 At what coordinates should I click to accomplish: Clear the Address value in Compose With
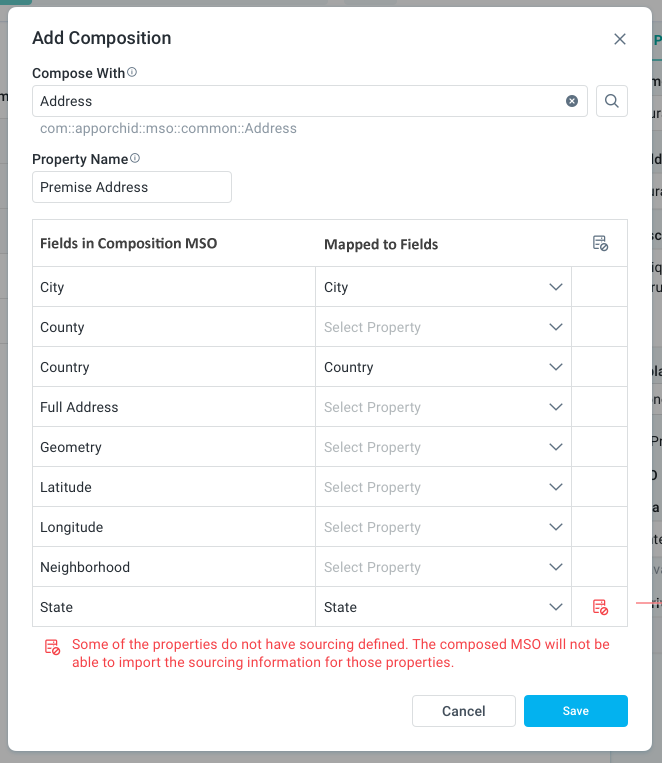(572, 101)
